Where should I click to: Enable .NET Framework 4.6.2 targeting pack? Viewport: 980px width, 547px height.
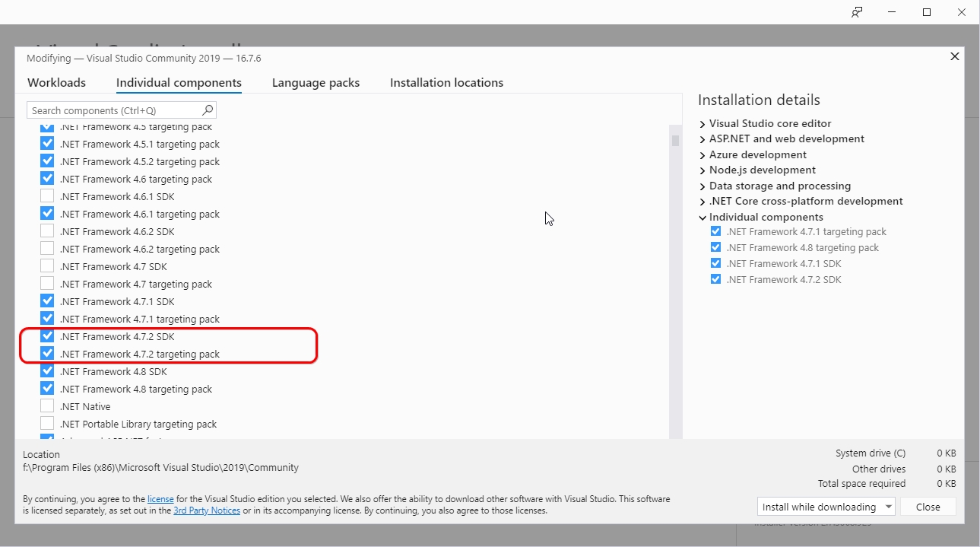click(47, 249)
